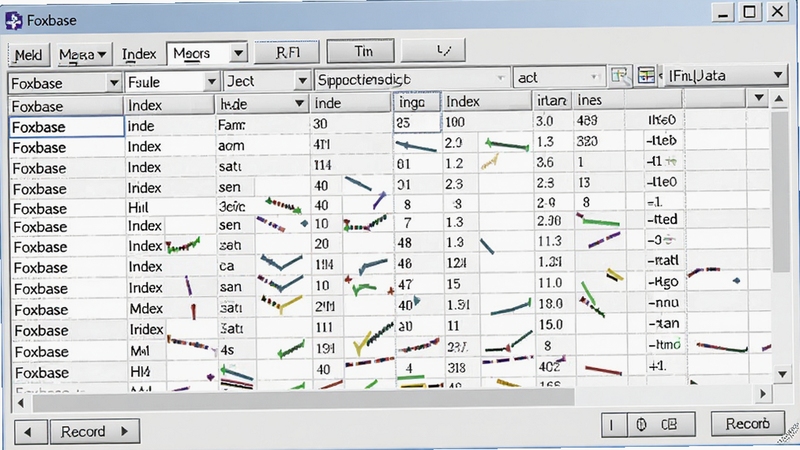Click the '4s' cell
Image resolution: width=800 pixels, height=450 pixels.
[x=237, y=351]
